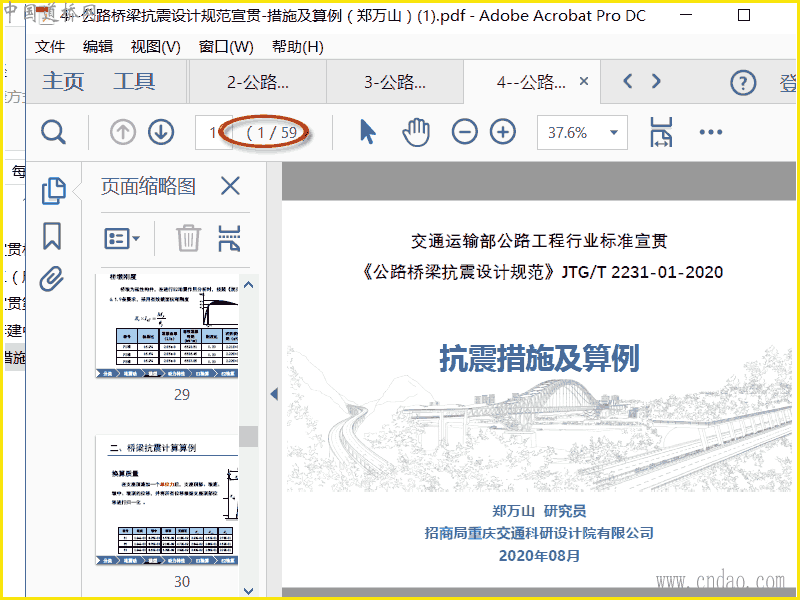The height and width of the screenshot is (600, 800).
Task: Open the bookmarks panel icon
Action: (52, 236)
